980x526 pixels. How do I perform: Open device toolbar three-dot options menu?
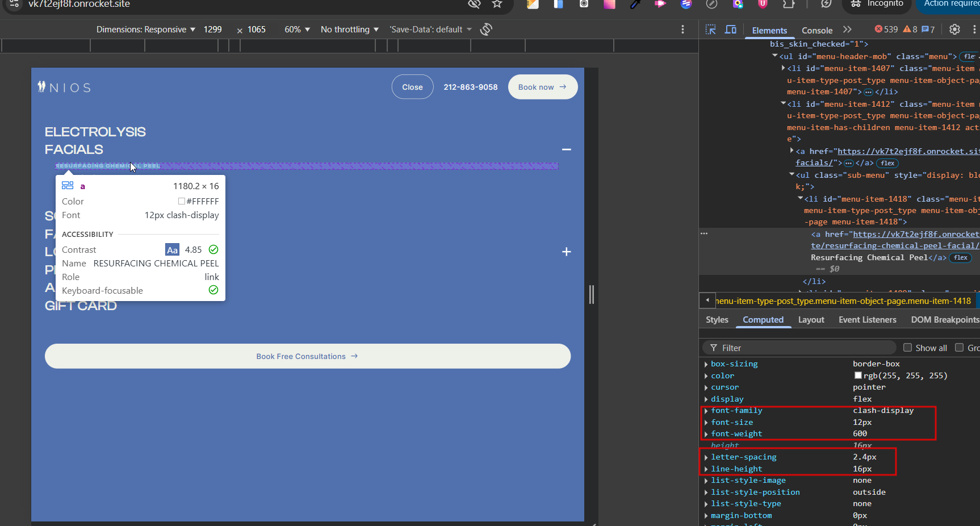click(x=682, y=30)
